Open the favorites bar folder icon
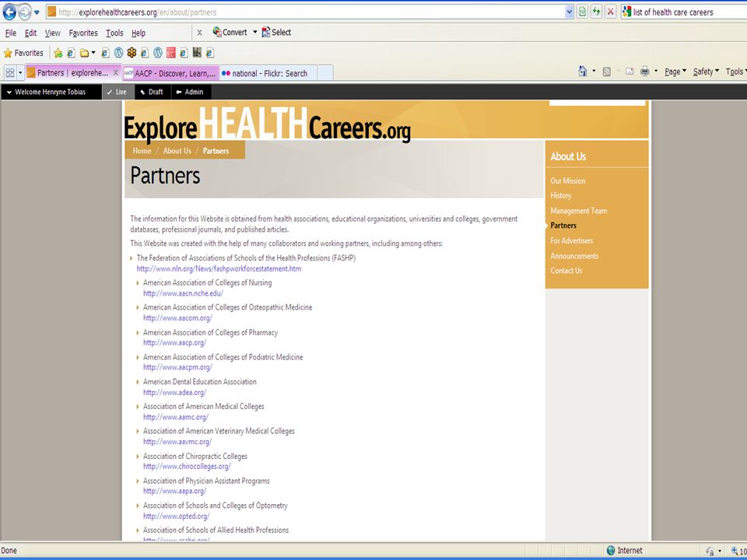The width and height of the screenshot is (747, 560). click(x=84, y=53)
